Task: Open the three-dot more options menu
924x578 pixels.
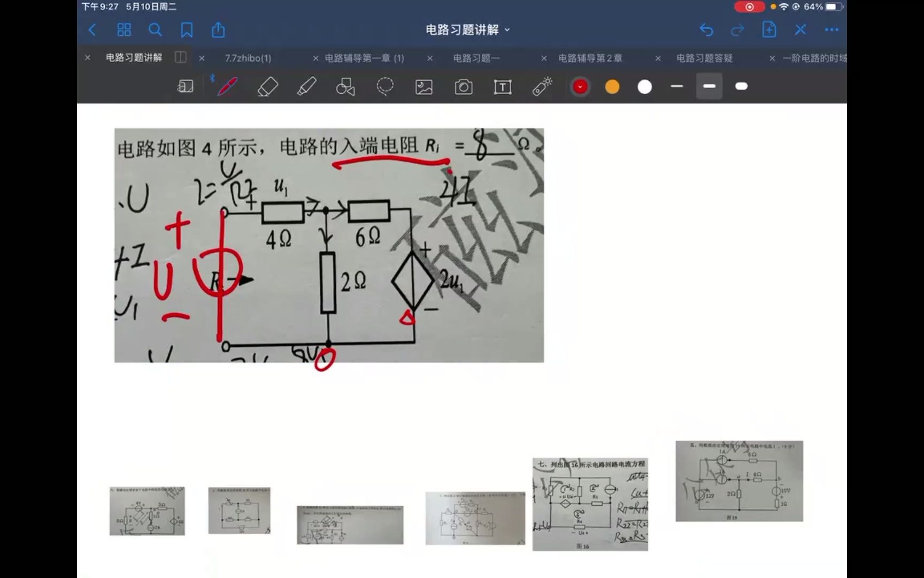Action: [831, 30]
